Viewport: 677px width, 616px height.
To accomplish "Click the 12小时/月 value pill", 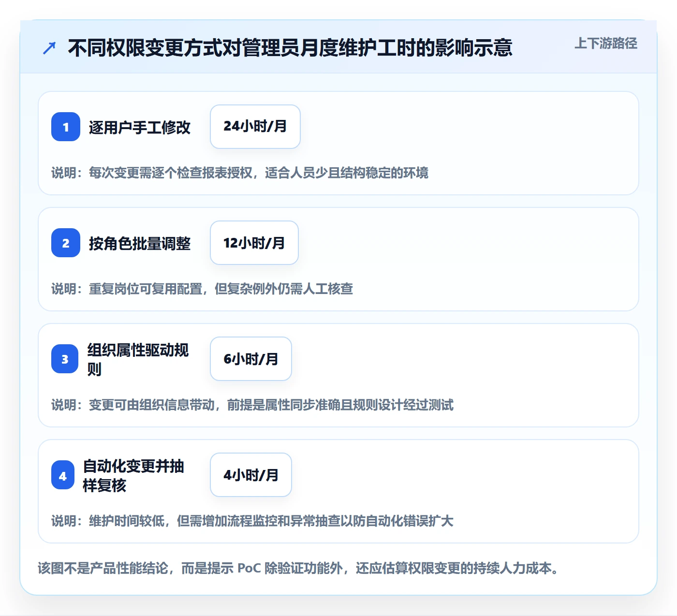I will 254,243.
